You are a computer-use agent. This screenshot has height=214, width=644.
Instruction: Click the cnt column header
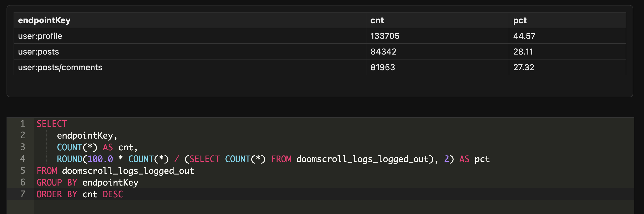(x=437, y=20)
